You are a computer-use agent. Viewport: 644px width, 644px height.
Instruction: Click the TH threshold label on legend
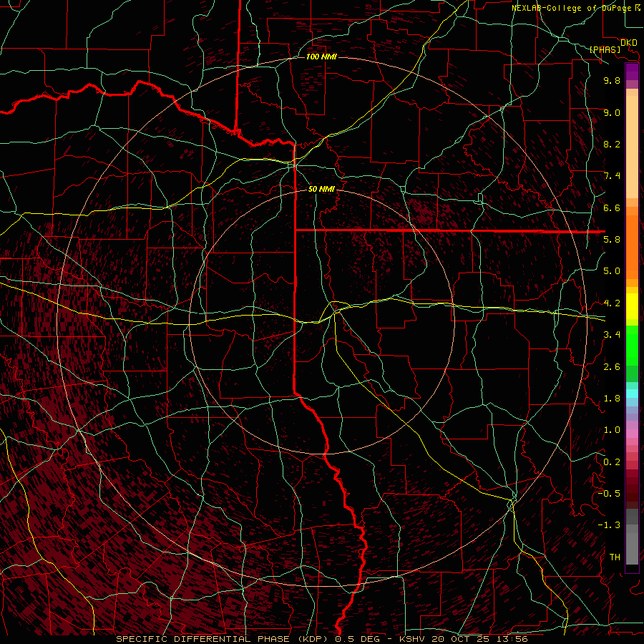point(615,557)
